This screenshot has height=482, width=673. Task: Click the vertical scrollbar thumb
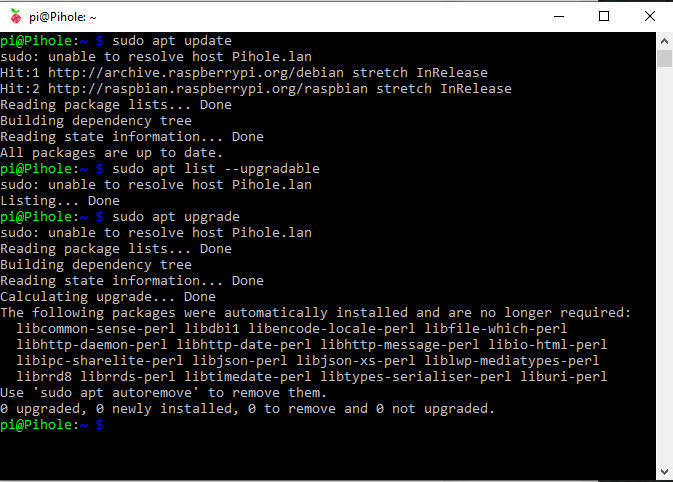coord(664,58)
